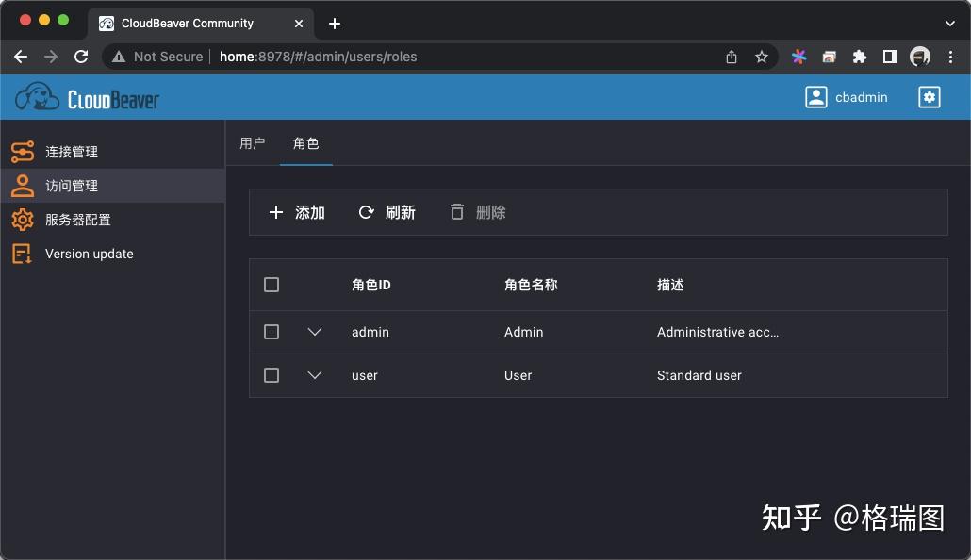The height and width of the screenshot is (560, 971).
Task: Check the checkbox for the admin role
Action: (x=272, y=332)
